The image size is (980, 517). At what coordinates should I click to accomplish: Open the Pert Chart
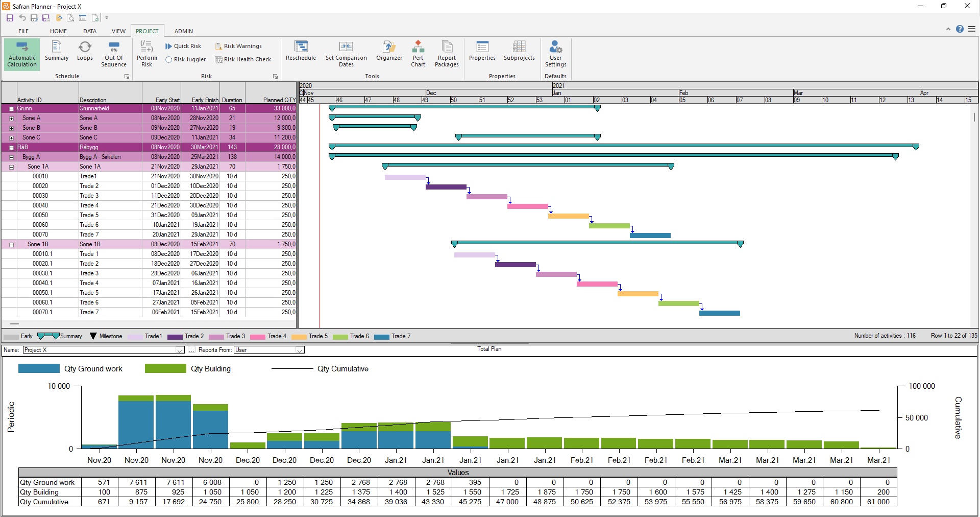point(418,54)
